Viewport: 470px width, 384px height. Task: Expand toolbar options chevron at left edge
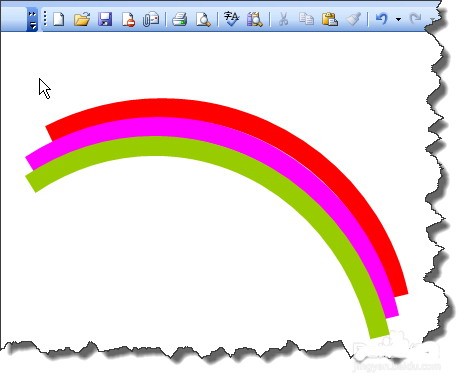[x=32, y=19]
